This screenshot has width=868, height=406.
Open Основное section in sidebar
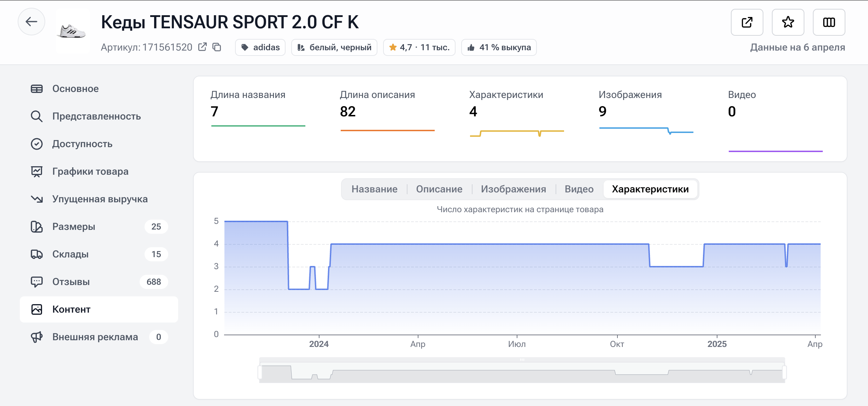[x=75, y=89]
